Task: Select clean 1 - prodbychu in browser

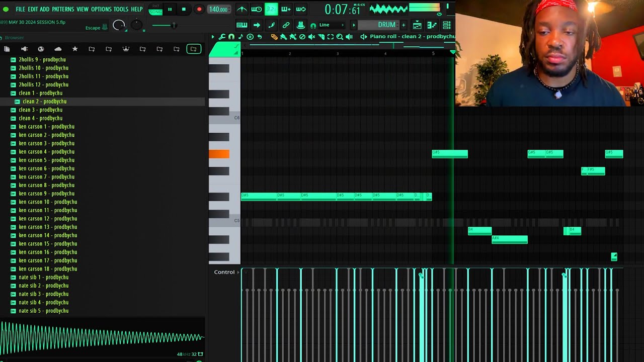Action: click(x=40, y=93)
